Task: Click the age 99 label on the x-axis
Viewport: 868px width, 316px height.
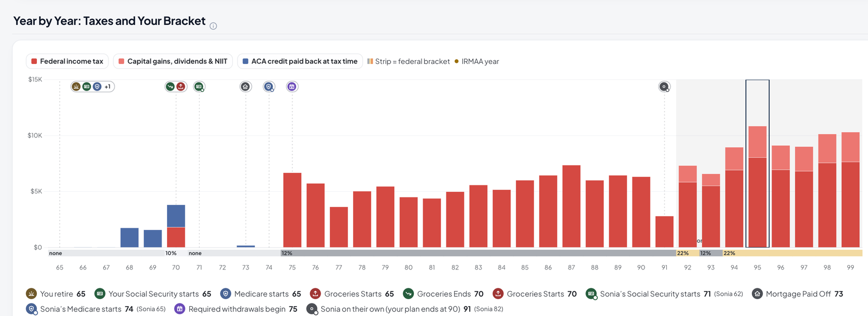Action: tap(851, 267)
